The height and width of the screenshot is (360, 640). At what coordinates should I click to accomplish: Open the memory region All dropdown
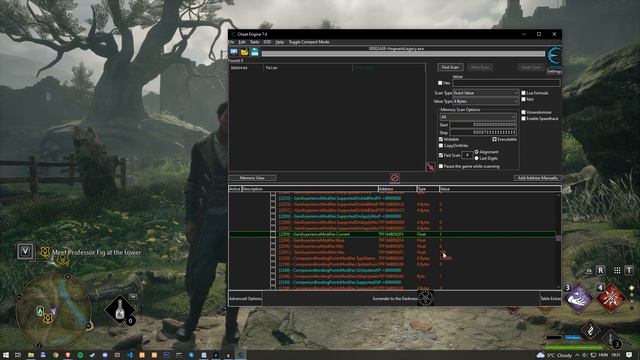478,117
